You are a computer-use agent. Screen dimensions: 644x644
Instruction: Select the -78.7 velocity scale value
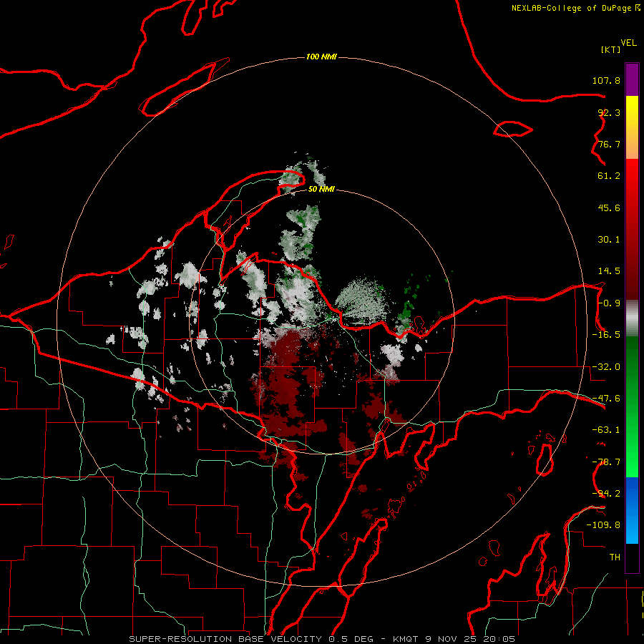pos(606,462)
